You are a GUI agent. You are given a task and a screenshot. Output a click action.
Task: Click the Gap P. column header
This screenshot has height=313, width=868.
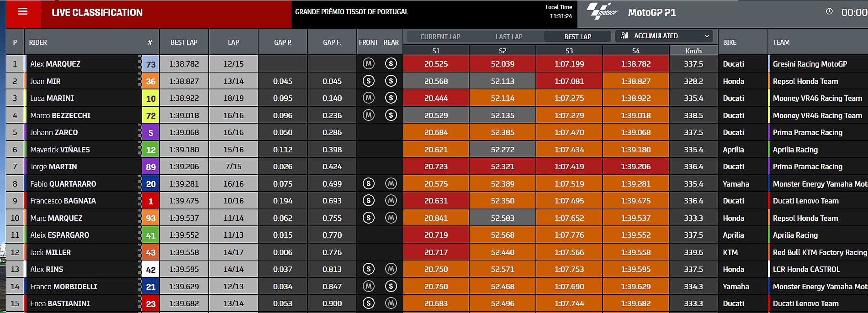(283, 42)
